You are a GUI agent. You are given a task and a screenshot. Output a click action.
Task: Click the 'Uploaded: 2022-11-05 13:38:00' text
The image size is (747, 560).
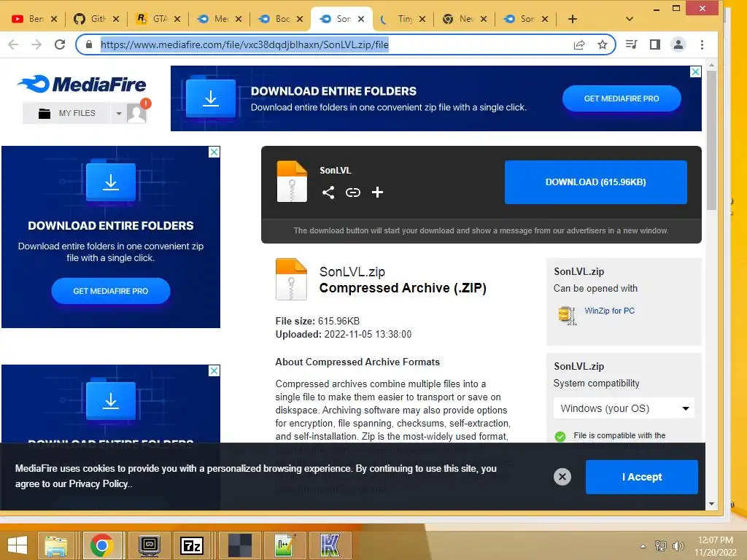pyautogui.click(x=343, y=334)
